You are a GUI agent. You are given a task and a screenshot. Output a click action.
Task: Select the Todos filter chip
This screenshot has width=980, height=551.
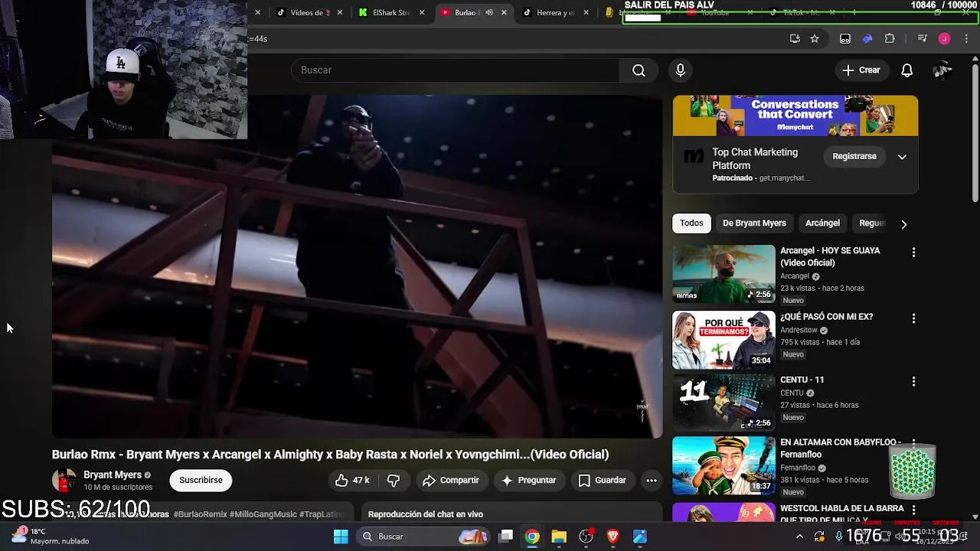point(691,223)
